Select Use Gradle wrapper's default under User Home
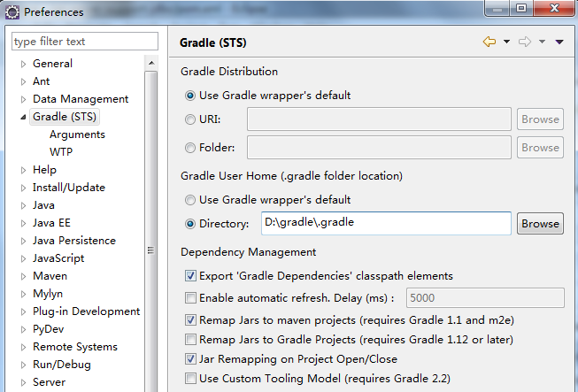The height and width of the screenshot is (392, 578). (189, 200)
